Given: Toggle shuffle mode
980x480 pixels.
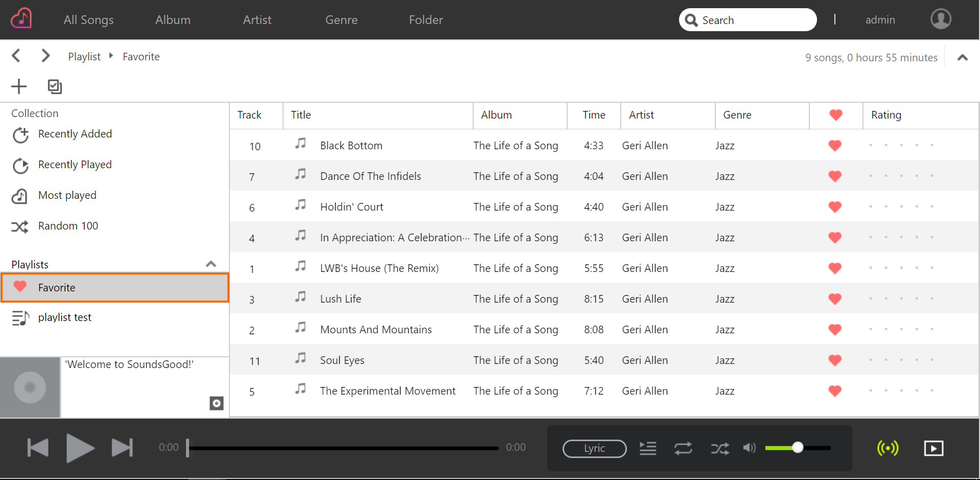Looking at the screenshot, I should (x=720, y=449).
